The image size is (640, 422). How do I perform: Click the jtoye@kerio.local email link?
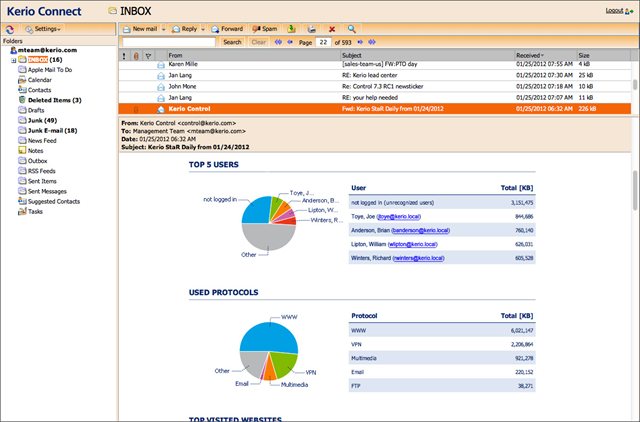[398, 217]
